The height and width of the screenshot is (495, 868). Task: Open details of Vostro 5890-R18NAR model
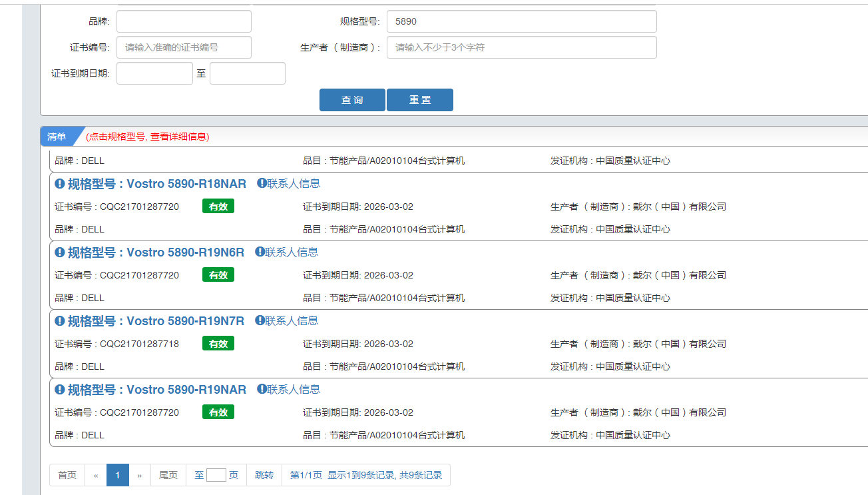coord(157,184)
